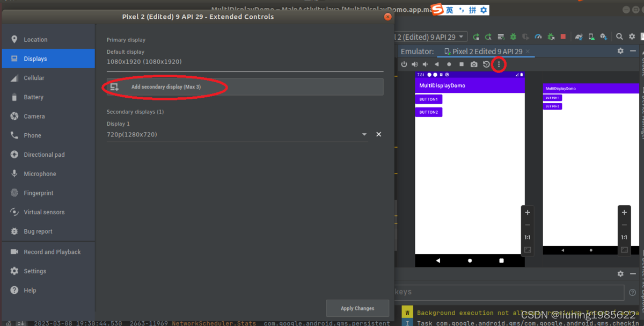The width and height of the screenshot is (644, 326).
Task: Expand the Display 1 resolution dropdown
Action: pyautogui.click(x=364, y=134)
